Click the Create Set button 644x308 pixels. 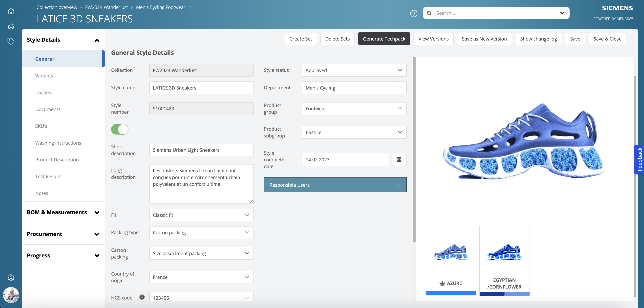tap(301, 38)
